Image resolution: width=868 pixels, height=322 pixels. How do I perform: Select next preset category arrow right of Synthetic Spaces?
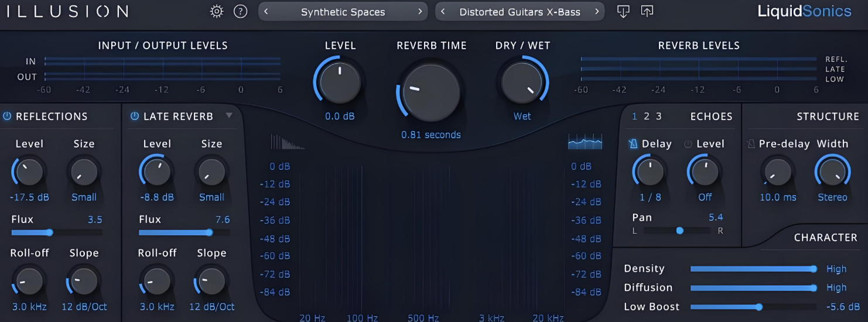[x=420, y=12]
